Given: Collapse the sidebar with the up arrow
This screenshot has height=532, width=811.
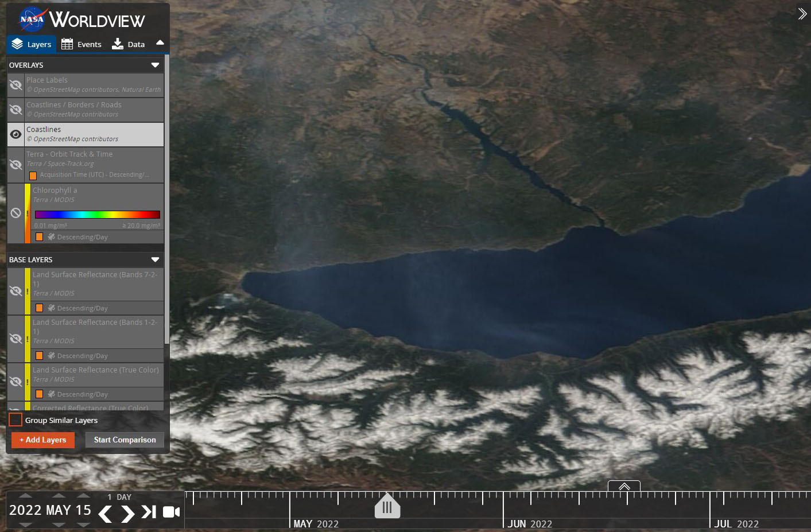Looking at the screenshot, I should 160,43.
